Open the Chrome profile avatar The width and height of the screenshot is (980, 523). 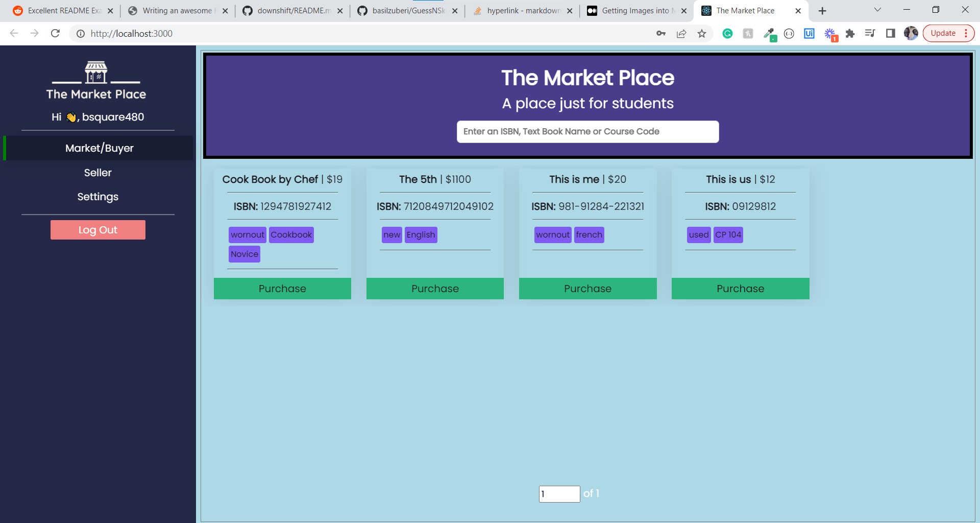coord(911,33)
